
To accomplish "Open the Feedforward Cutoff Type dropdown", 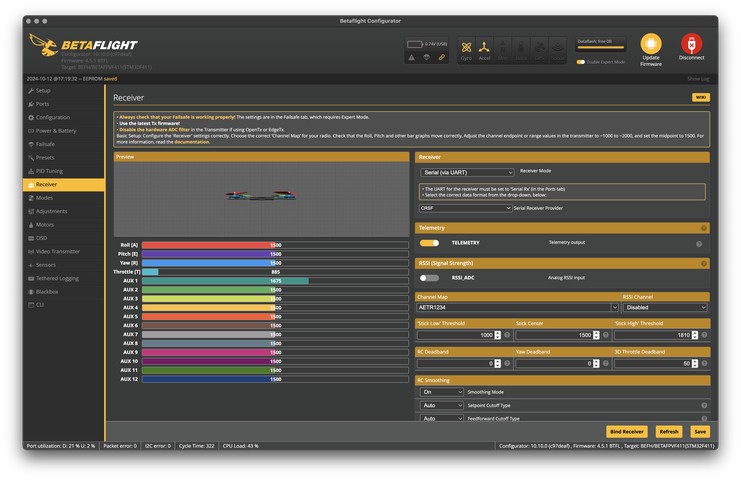I will point(441,418).
